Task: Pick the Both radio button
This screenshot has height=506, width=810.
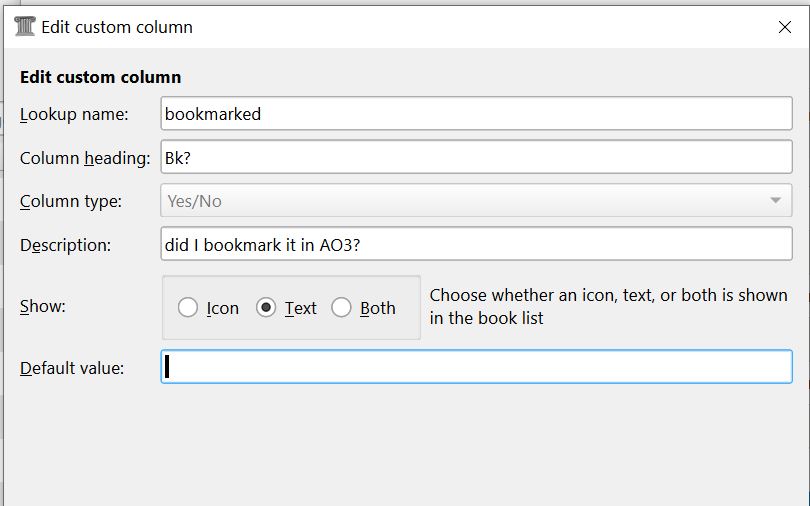Action: coord(342,308)
